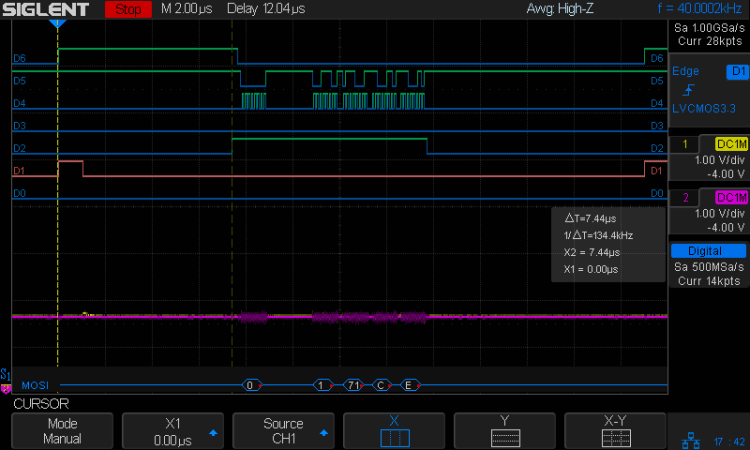Open the Mode Manual cursor menu
Viewport: 750px width, 450px height.
[x=62, y=431]
